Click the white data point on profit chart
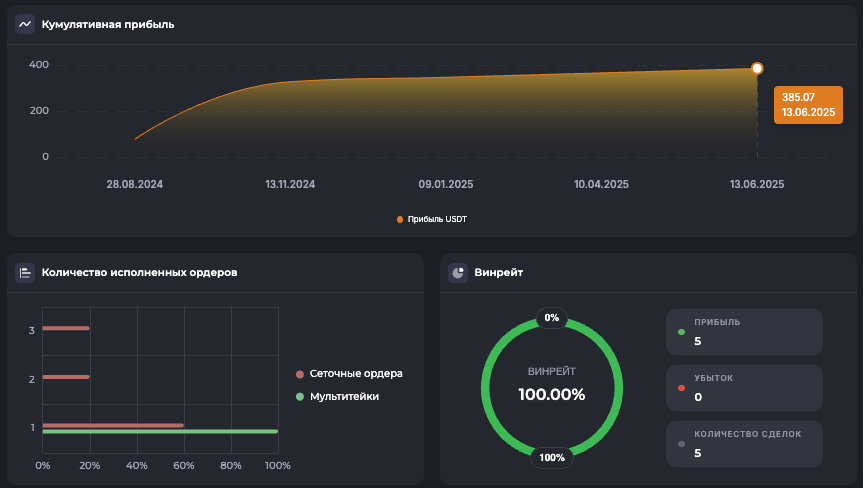The width and height of the screenshot is (863, 488). click(757, 68)
